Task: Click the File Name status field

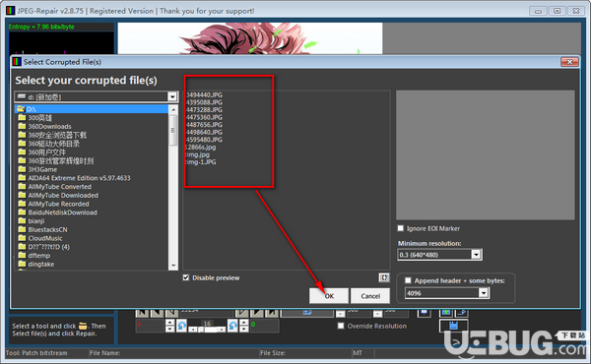Action: point(173,353)
